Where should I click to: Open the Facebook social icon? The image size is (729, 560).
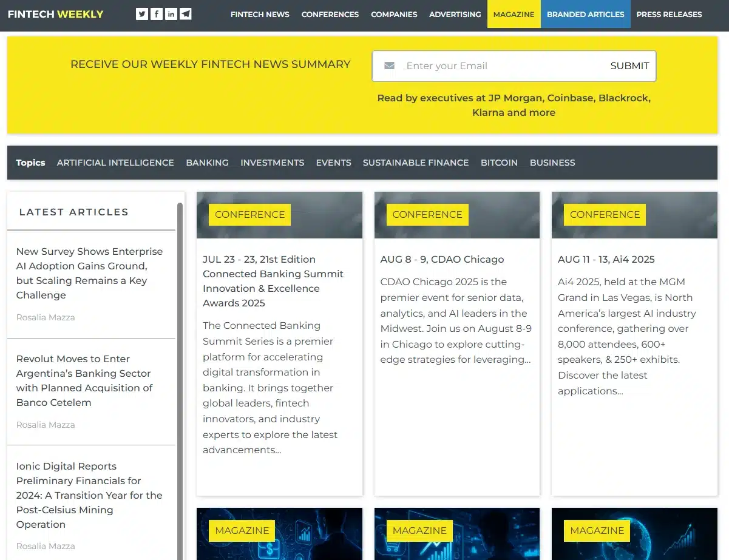coord(157,14)
